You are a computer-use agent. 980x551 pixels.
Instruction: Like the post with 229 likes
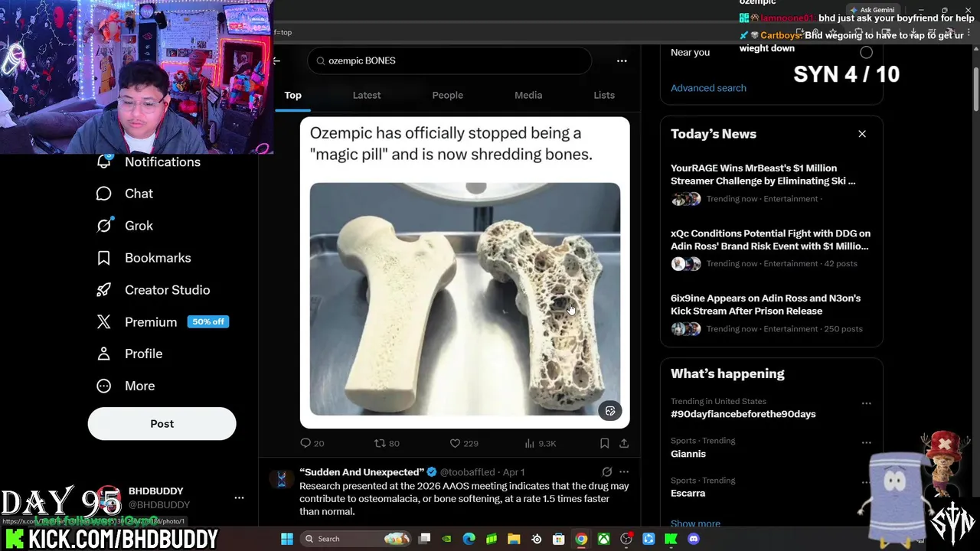[455, 443]
